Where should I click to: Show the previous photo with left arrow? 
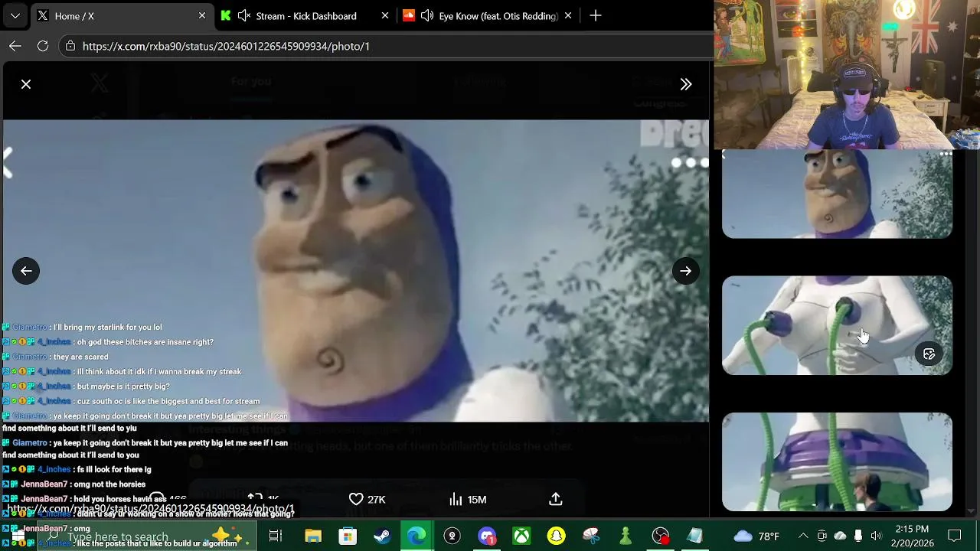tap(26, 271)
